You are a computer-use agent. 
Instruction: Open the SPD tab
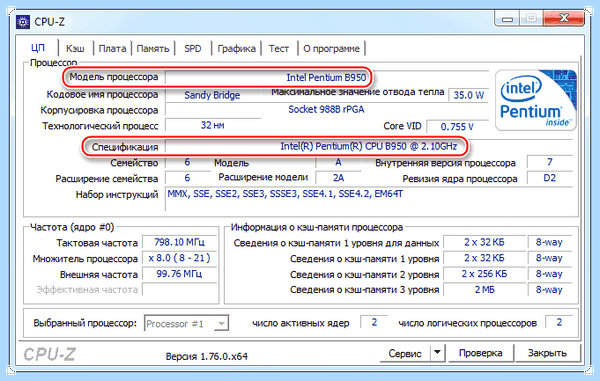pyautogui.click(x=192, y=49)
